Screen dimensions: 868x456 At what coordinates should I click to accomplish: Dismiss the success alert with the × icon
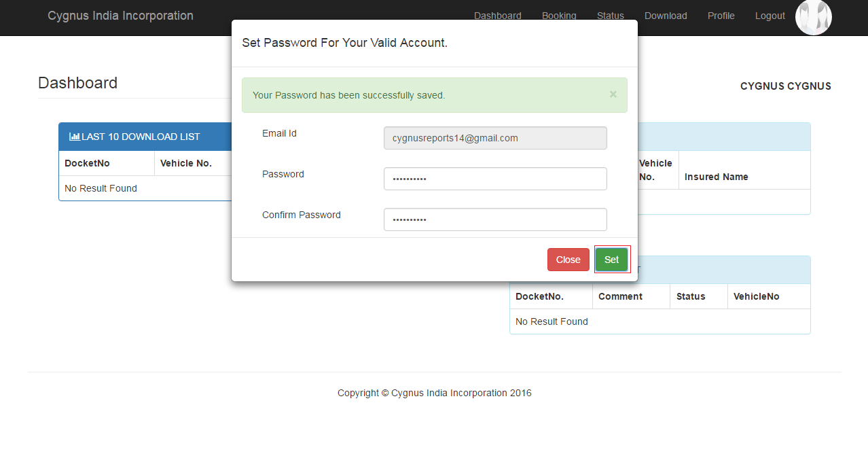613,94
